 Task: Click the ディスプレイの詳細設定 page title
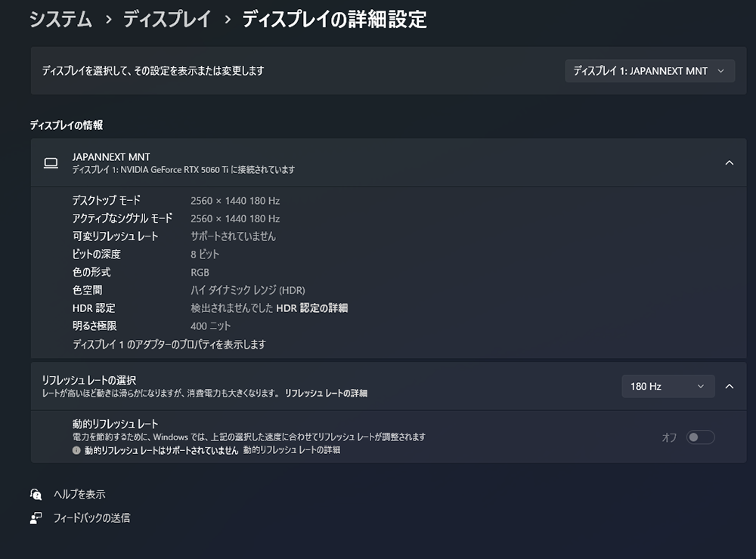(x=334, y=20)
